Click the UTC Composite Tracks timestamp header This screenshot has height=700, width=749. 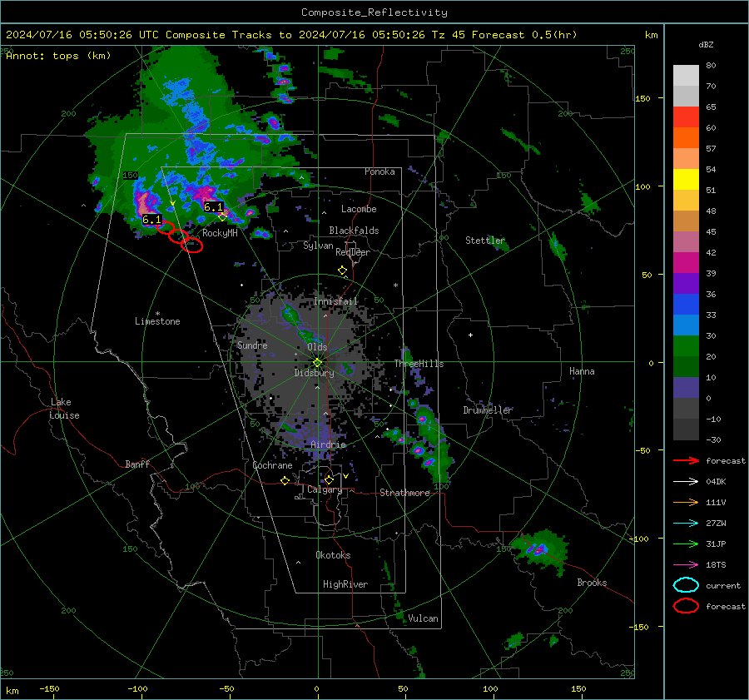[x=291, y=35]
